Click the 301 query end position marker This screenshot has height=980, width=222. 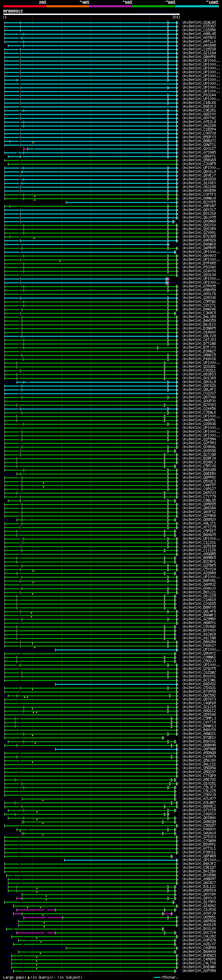pyautogui.click(x=175, y=17)
